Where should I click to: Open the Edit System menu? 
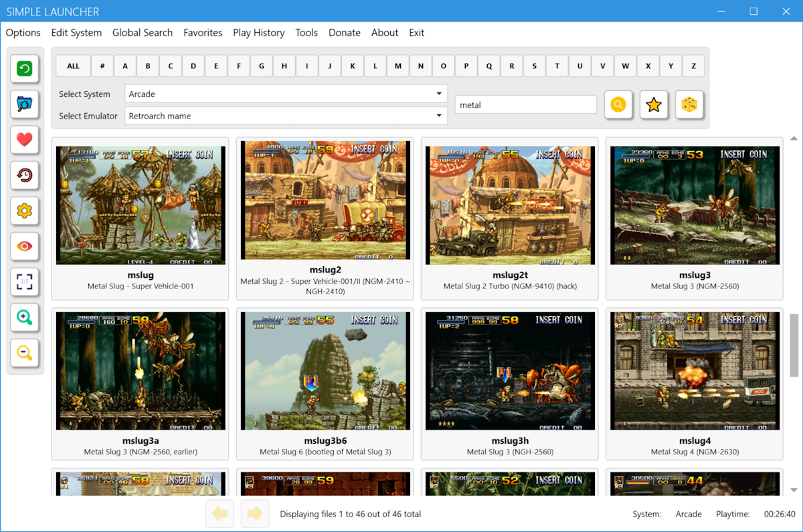point(76,33)
